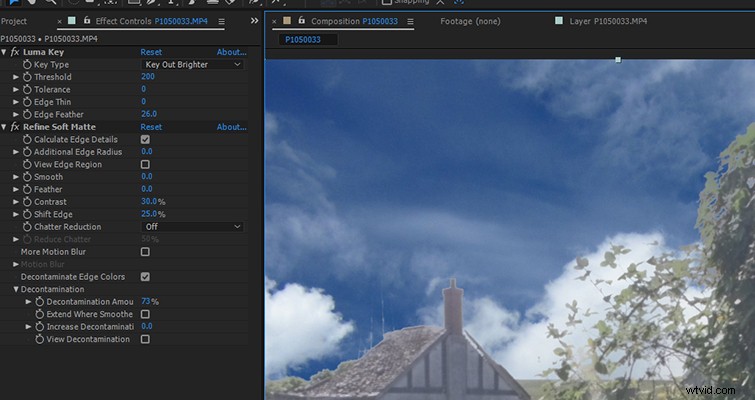This screenshot has width=755, height=400.
Task: Enable keyframing with the Threshold stopwatch
Action: coord(27,77)
